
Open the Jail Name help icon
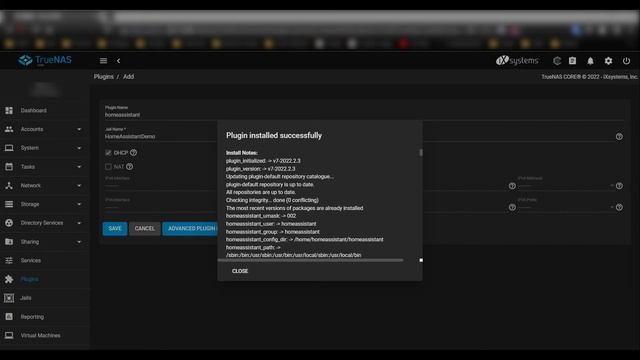[619, 137]
